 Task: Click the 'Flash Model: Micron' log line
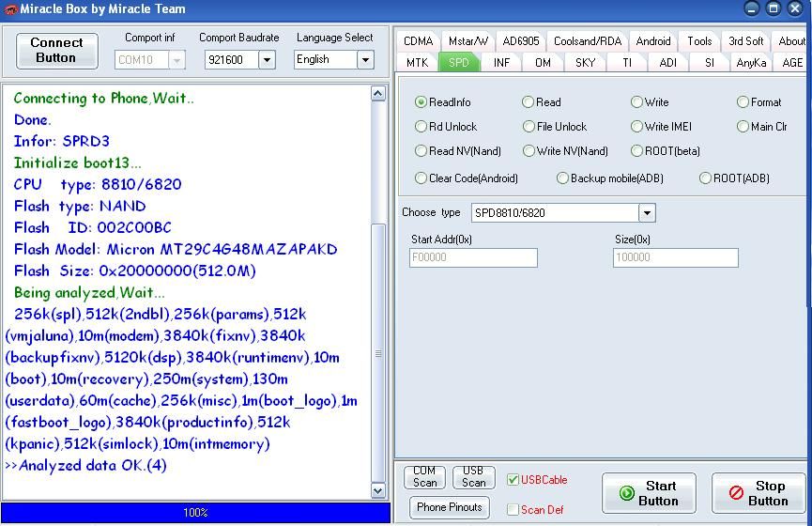pos(176,249)
